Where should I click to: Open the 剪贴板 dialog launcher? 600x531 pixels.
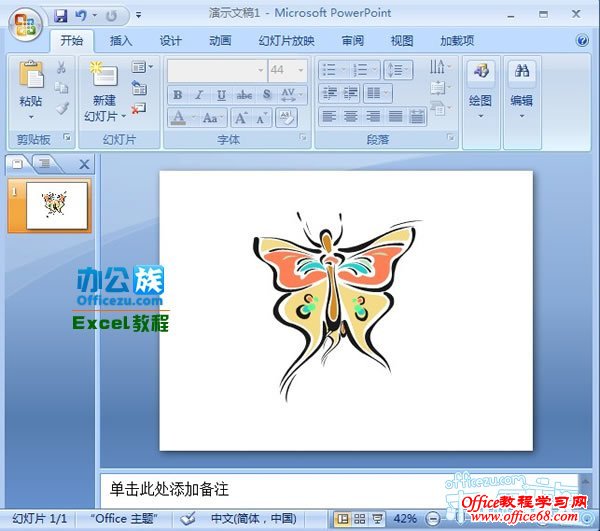[x=67, y=137]
